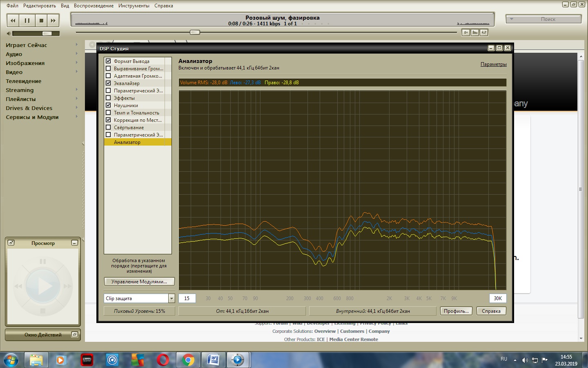588x368 pixels.
Task: Open the Clip защита dropdown
Action: (x=171, y=298)
